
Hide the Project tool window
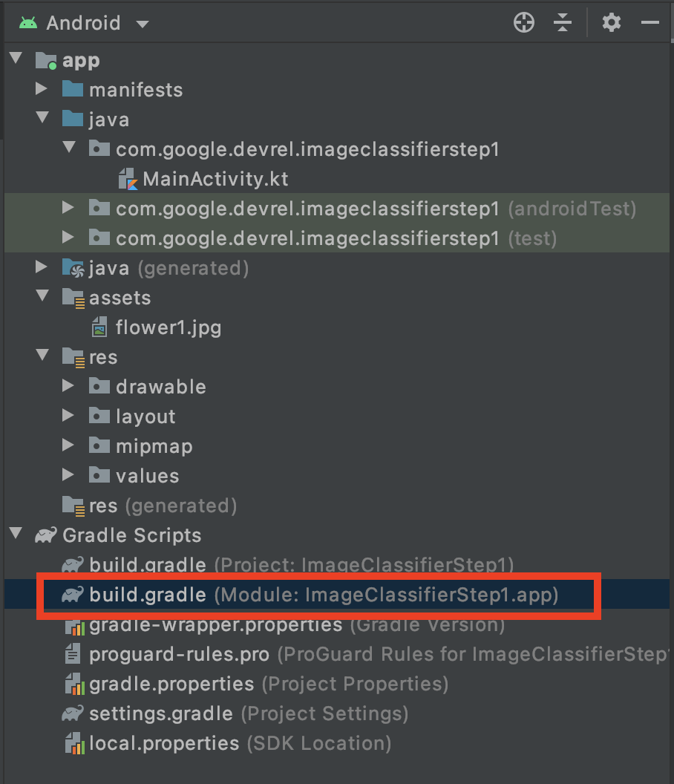(x=650, y=22)
